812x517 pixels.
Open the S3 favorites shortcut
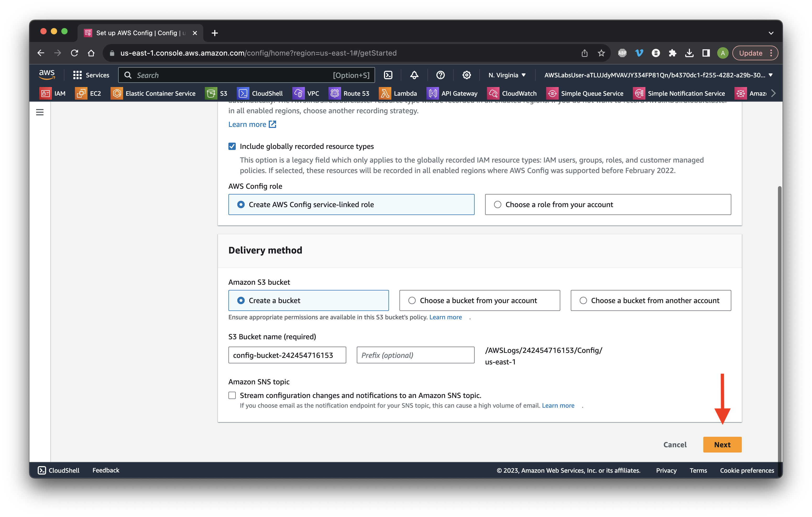[x=216, y=94]
